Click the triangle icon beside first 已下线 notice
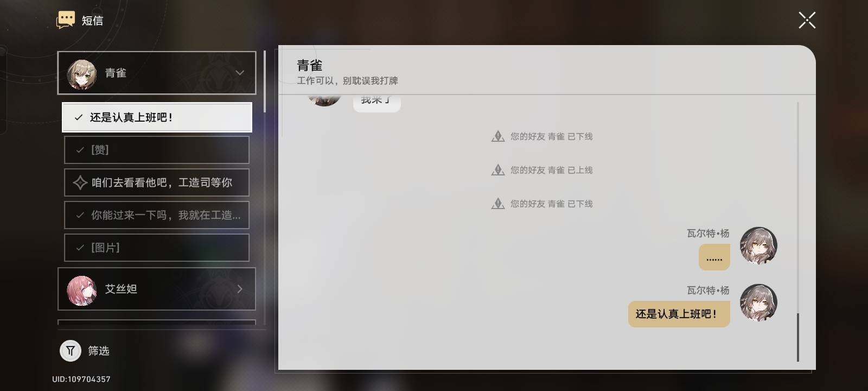Screen dimensions: 868x391 pyautogui.click(x=498, y=136)
